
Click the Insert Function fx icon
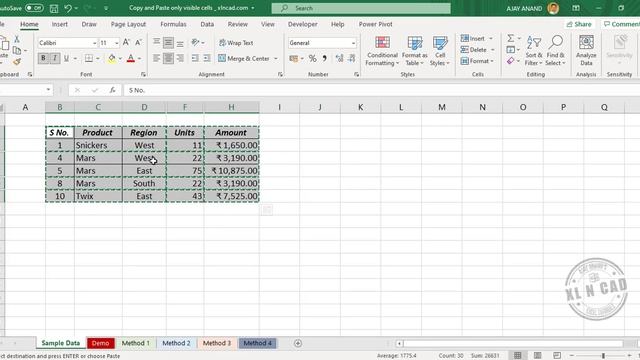click(x=112, y=90)
